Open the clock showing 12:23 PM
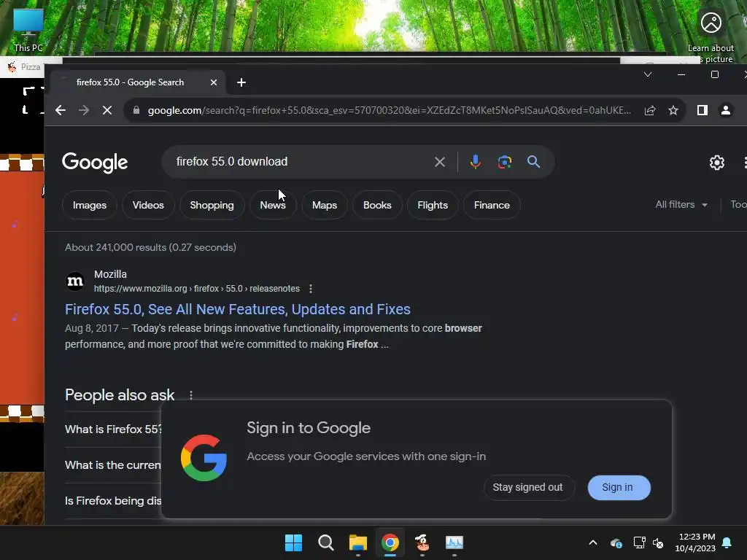This screenshot has width=747, height=560. pos(695,542)
